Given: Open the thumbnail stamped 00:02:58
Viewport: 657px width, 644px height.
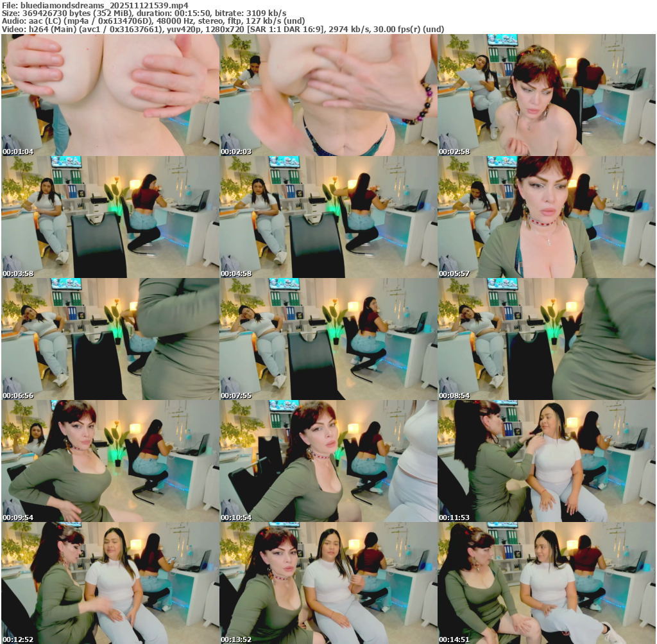Looking at the screenshot, I should (547, 95).
